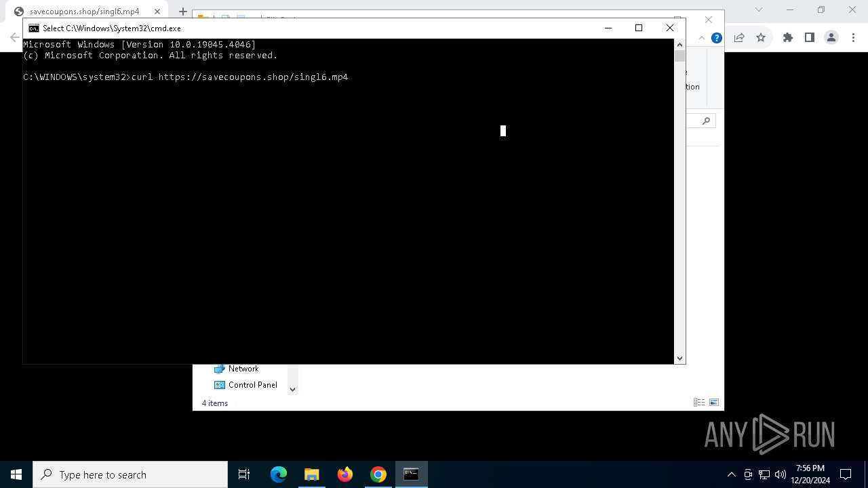The width and height of the screenshot is (868, 488).
Task: Close the File Explorer window
Action: [x=709, y=20]
